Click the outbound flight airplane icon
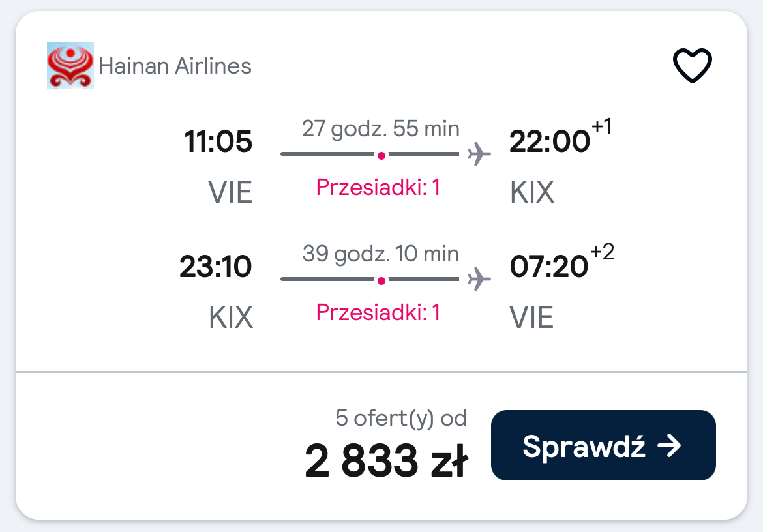 [479, 154]
